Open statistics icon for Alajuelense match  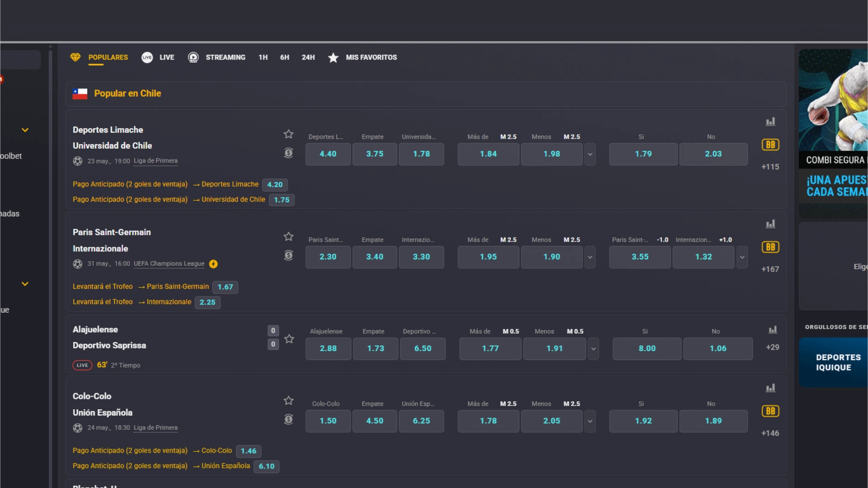pos(773,330)
